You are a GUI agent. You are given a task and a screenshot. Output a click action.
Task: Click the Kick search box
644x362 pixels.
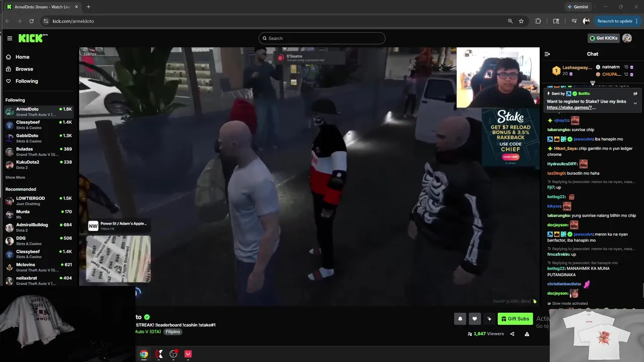tap(322, 38)
